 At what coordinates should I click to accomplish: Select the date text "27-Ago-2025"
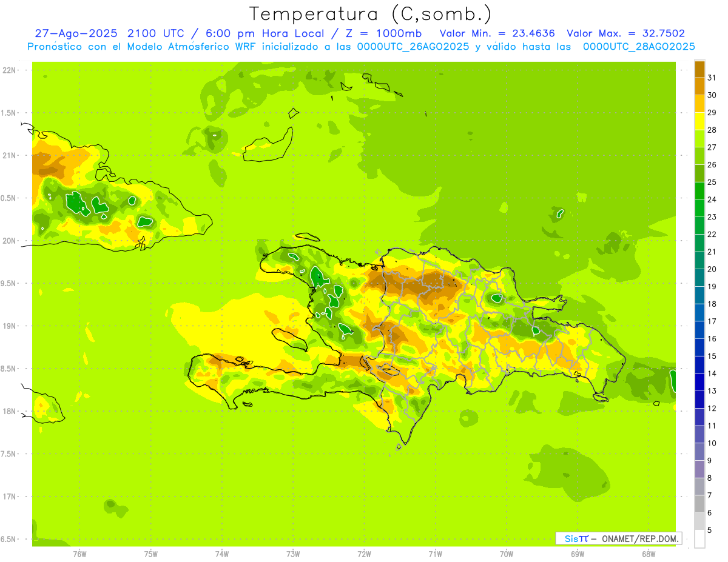[x=76, y=33]
